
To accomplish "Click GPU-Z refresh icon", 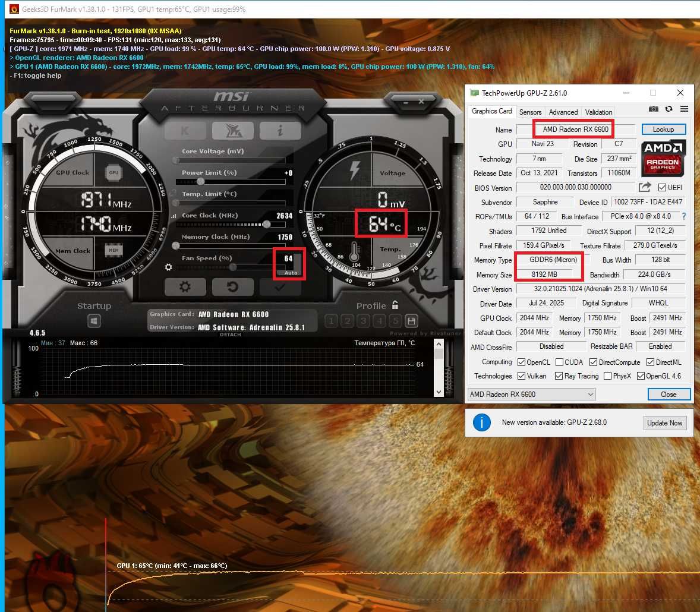I will click(669, 109).
